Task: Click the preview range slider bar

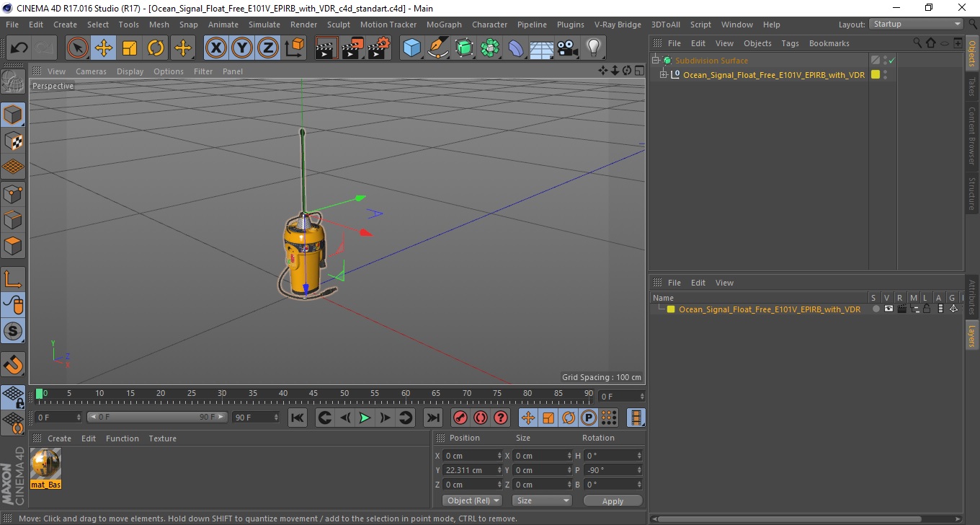Action: [x=157, y=417]
